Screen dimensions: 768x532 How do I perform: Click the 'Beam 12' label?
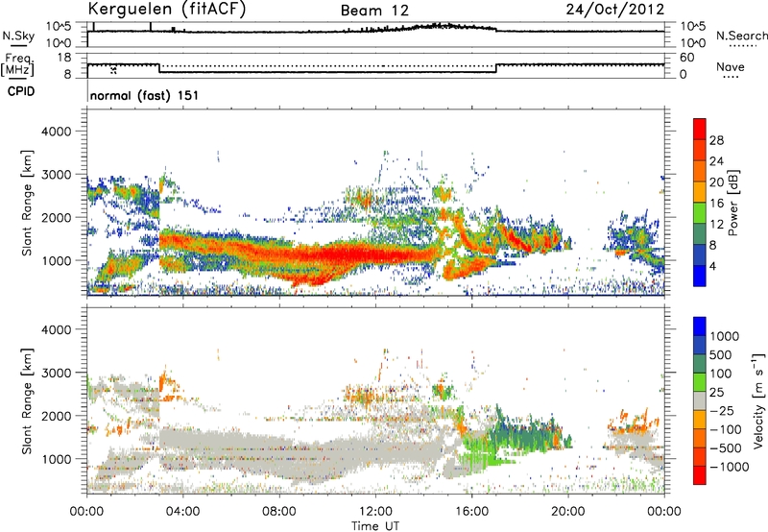coord(374,11)
